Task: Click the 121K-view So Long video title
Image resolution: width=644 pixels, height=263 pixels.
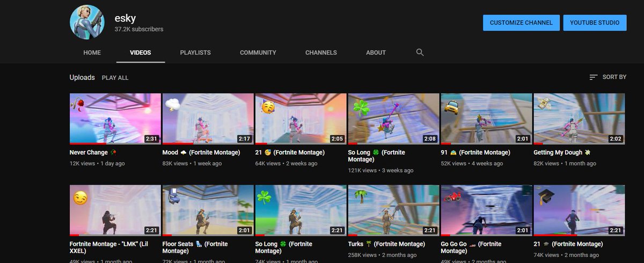Action: coord(376,156)
